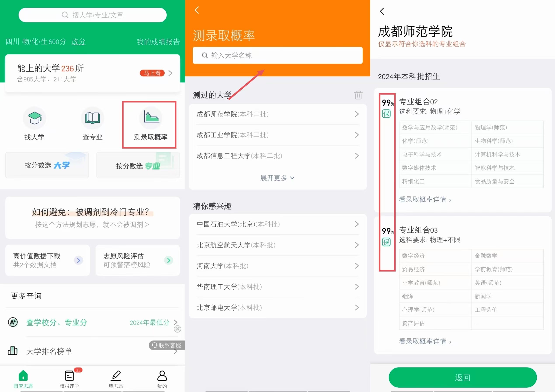Click the 联系客服 headset button
The image size is (555, 392).
click(167, 345)
